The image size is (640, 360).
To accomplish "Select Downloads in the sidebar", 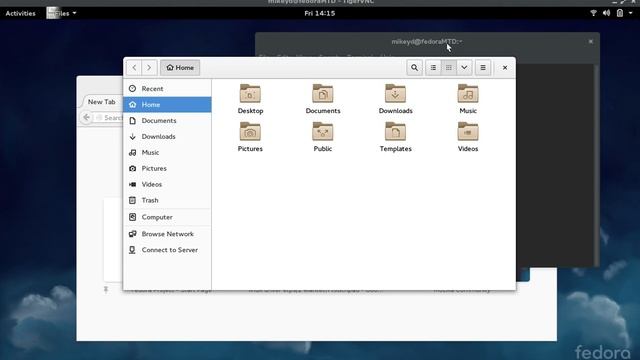I will tap(167, 136).
